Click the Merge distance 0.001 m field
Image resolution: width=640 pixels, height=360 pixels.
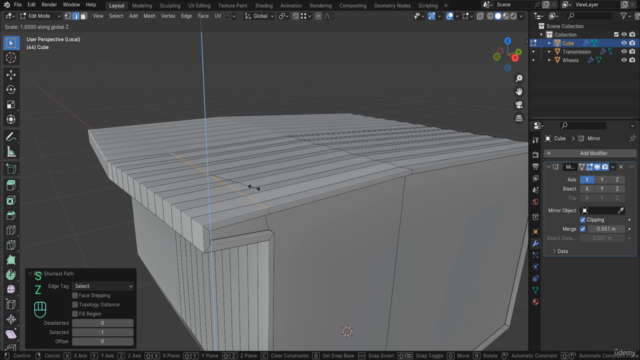606,229
